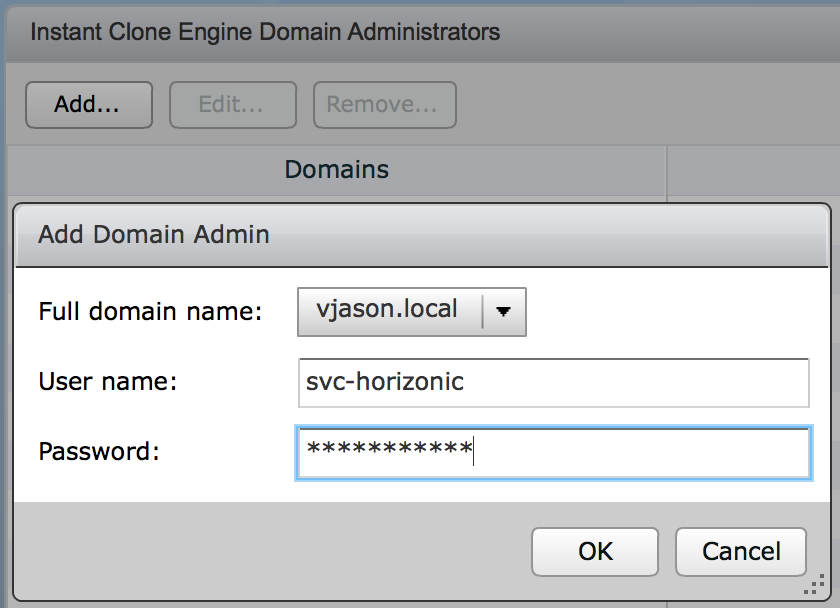Click the empty column header beside Domains
This screenshot has height=608, width=840.
click(753, 169)
